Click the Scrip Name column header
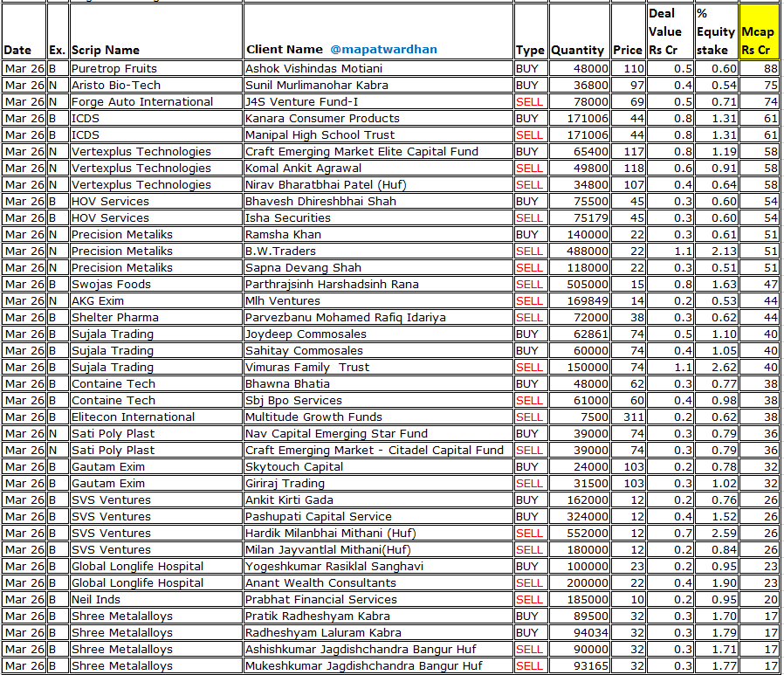Image resolution: width=784 pixels, height=675 pixels. coord(156,32)
